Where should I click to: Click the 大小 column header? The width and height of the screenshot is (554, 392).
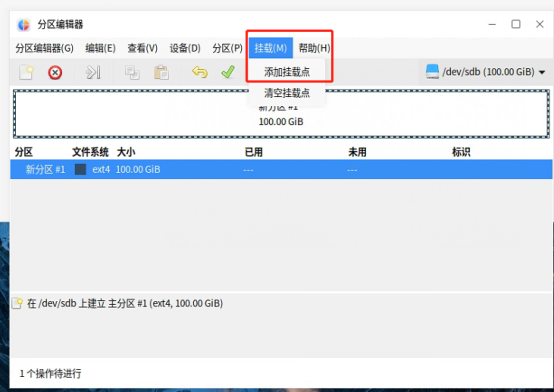click(126, 152)
